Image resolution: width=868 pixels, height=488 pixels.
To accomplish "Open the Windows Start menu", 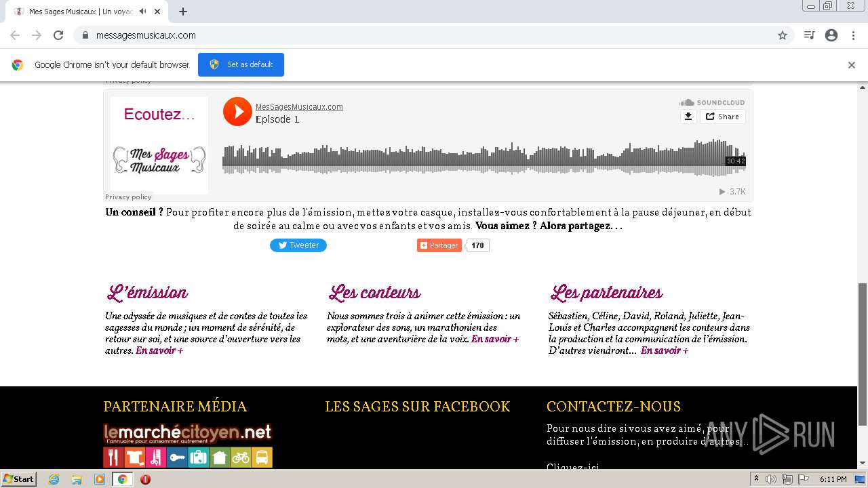I will [19, 479].
